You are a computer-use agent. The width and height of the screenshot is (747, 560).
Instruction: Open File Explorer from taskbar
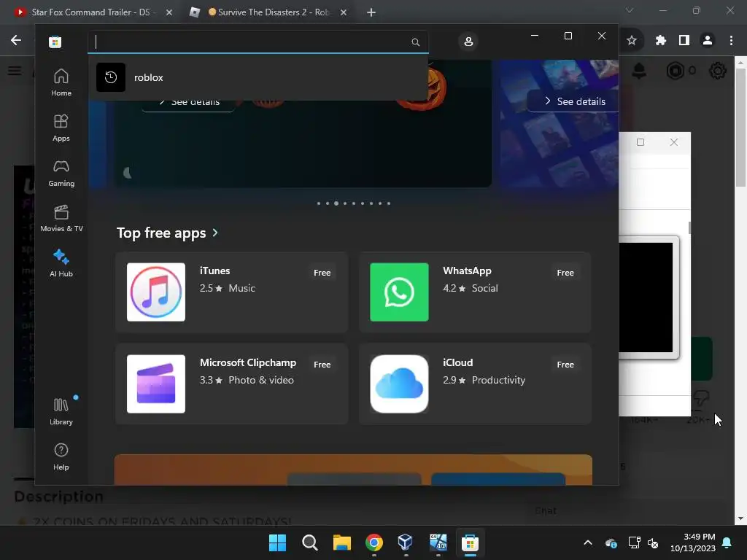341,542
